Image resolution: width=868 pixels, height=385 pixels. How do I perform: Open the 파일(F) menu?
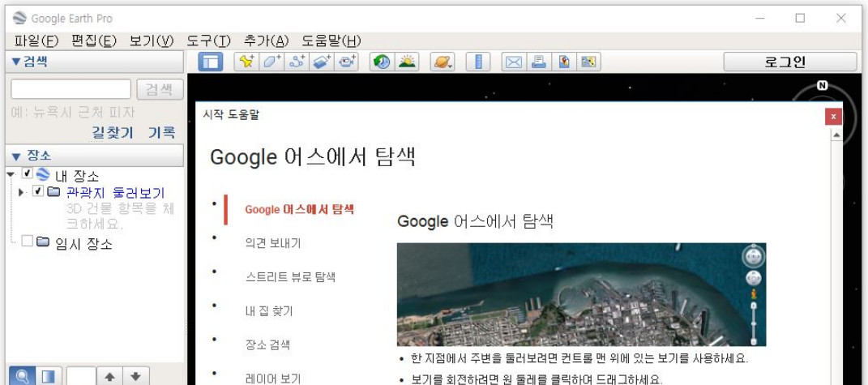click(36, 41)
